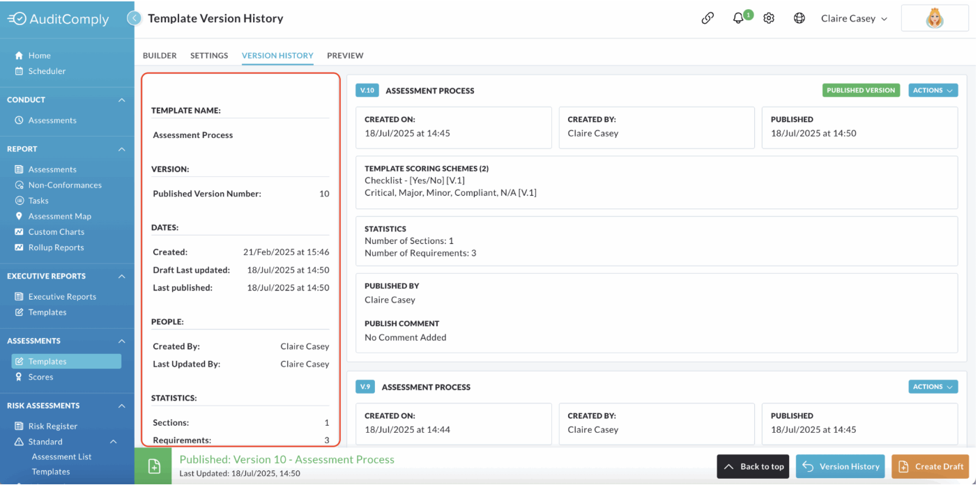This screenshot has width=980, height=485.
Task: Click Custom Charts icon
Action: pyautogui.click(x=20, y=232)
